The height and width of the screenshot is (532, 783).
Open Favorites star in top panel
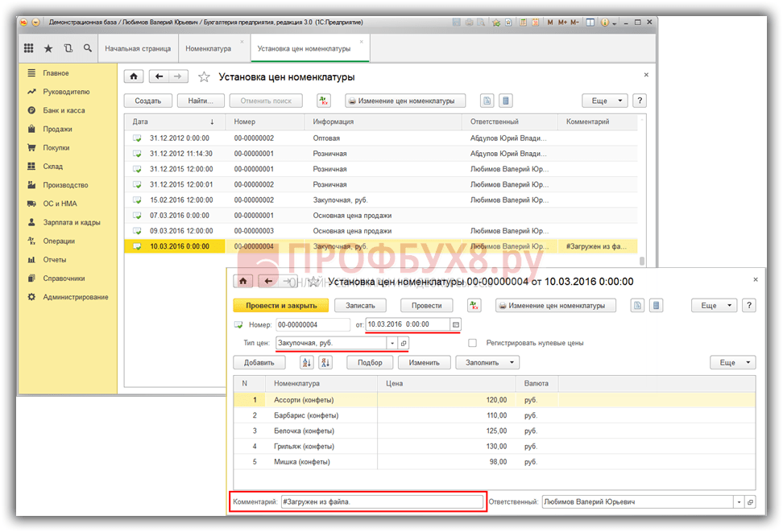(49, 48)
